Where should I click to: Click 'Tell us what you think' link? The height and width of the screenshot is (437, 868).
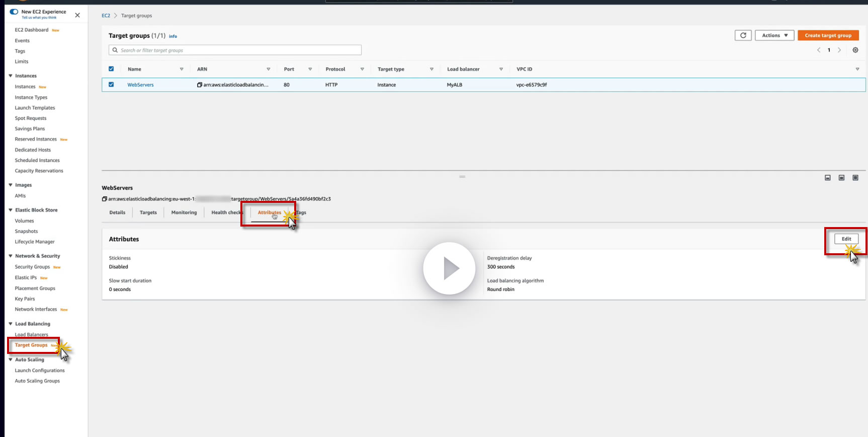(x=39, y=18)
